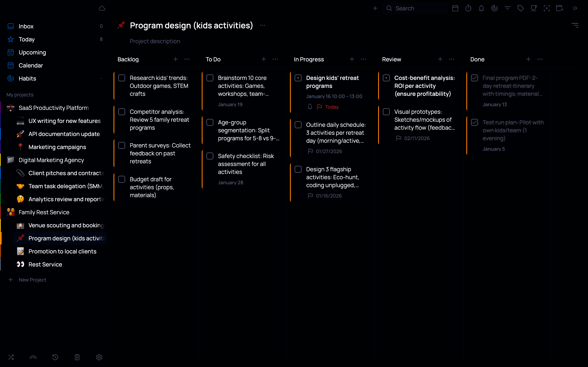Collapse right panel with double chevron
The height and width of the screenshot is (367, 588).
(x=575, y=9)
